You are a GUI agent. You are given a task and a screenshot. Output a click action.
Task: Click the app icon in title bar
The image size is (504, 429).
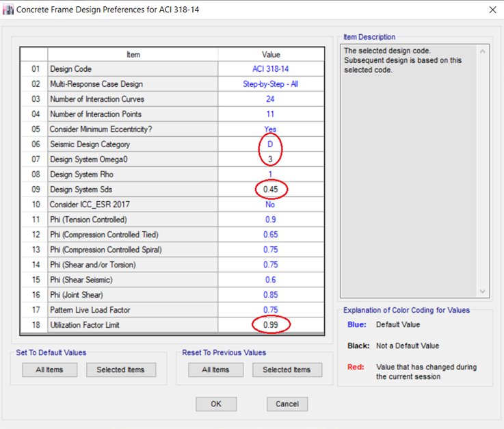point(8,10)
